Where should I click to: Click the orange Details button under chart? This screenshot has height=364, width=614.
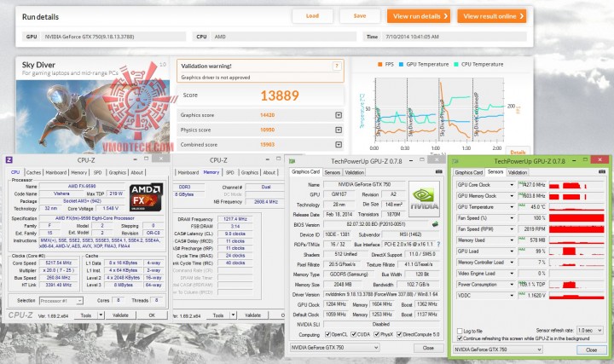click(518, 152)
